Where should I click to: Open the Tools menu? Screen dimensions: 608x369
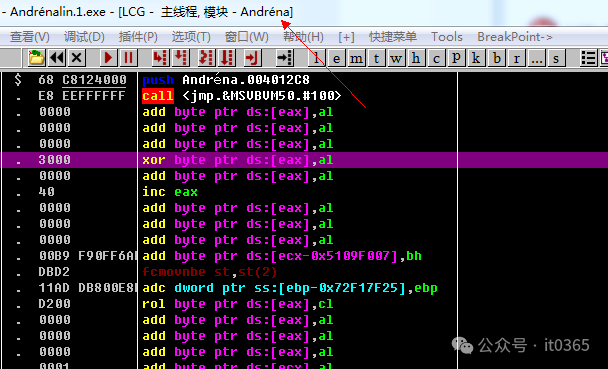tap(447, 37)
